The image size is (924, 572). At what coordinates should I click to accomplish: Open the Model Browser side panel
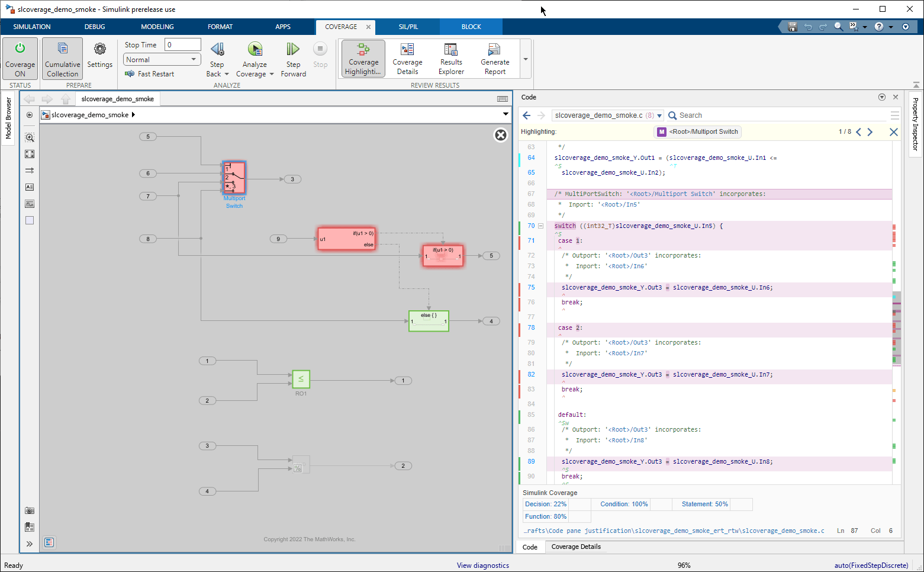8,118
